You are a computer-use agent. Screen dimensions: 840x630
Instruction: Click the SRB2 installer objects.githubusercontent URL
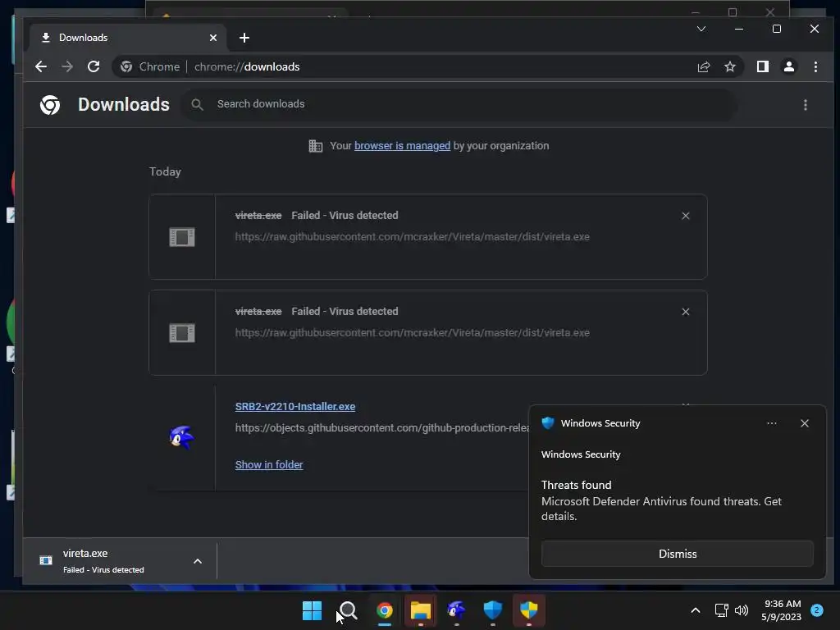click(x=382, y=428)
